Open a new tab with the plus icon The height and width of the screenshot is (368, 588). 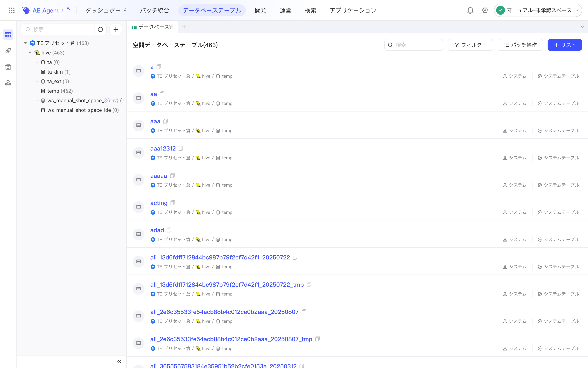[184, 27]
